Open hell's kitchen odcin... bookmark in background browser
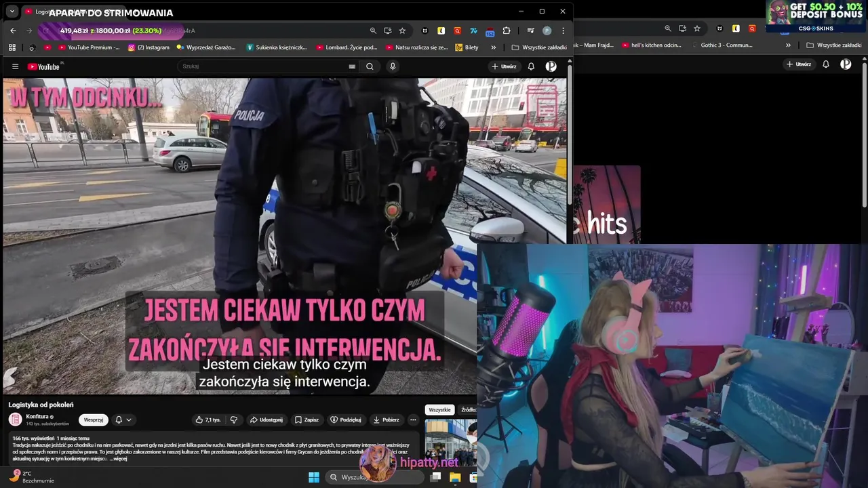 (652, 45)
